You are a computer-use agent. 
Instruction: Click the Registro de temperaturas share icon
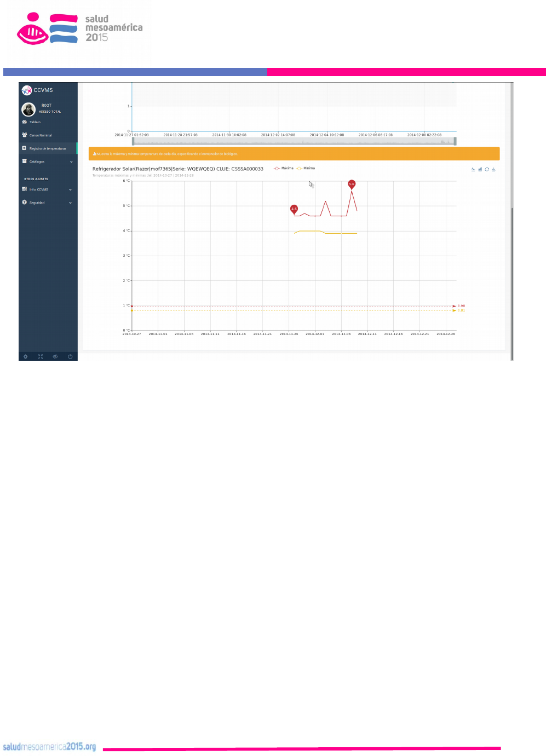tap(24, 148)
